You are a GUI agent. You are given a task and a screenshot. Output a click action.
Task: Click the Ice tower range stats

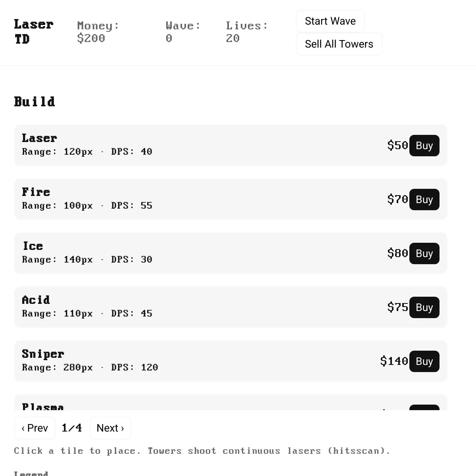pyautogui.click(x=87, y=259)
